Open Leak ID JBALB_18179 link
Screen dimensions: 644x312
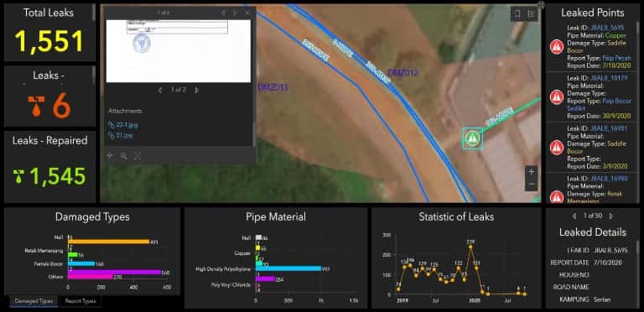coord(608,78)
